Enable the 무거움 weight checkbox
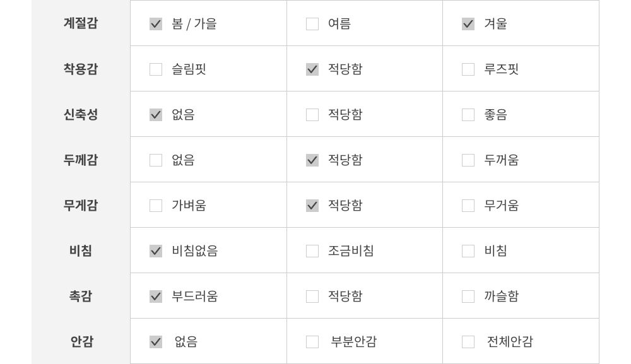 pos(468,206)
